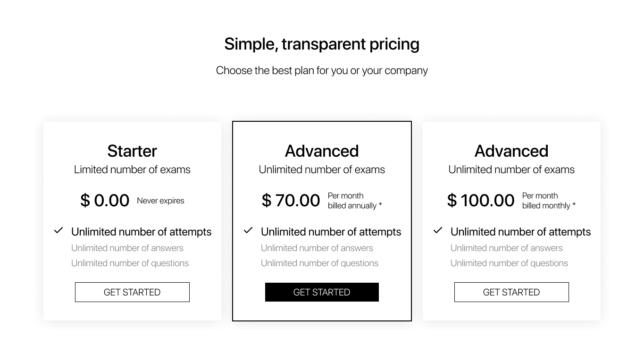Image resolution: width=644 pixels, height=362 pixels.
Task: Click "Choose the best plan" subheading
Action: pyautogui.click(x=322, y=70)
